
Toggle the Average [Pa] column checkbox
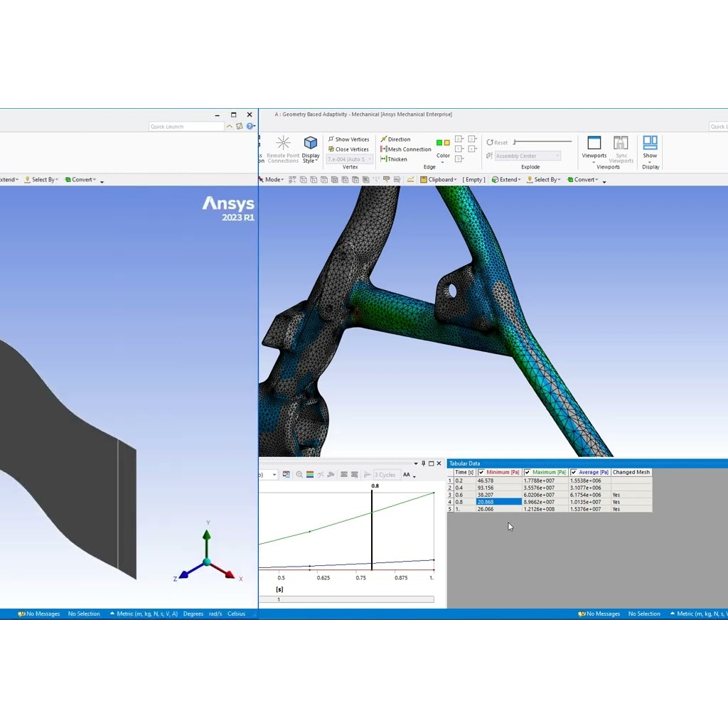point(574,472)
